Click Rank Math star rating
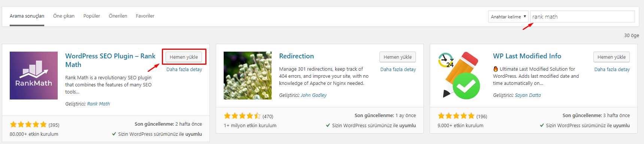The width and height of the screenshot is (644, 144). [28, 125]
